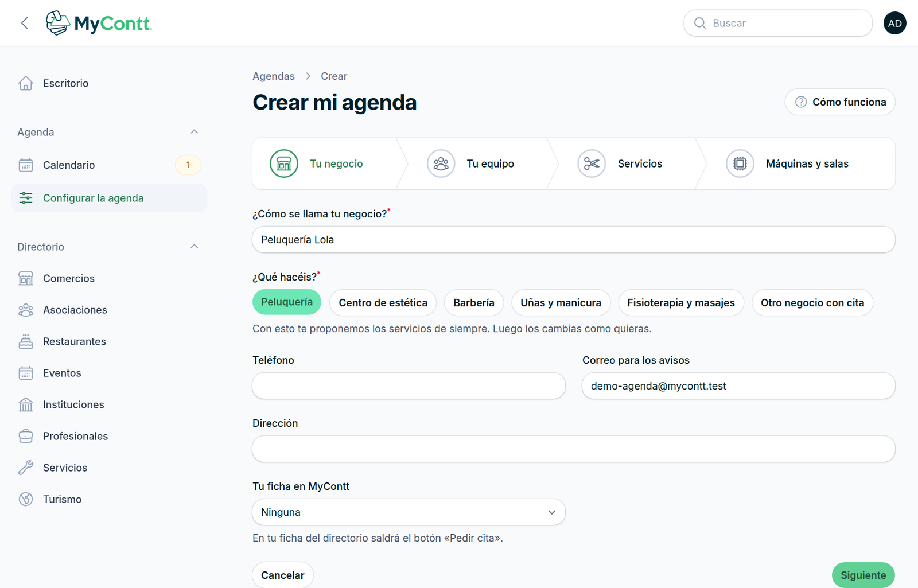Select Fisioterapia y masajes option
918x588 pixels.
[x=681, y=302]
